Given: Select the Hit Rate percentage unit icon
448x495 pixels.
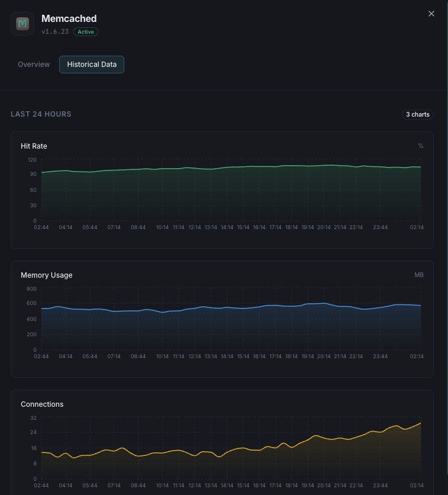Looking at the screenshot, I should pyautogui.click(x=421, y=146).
